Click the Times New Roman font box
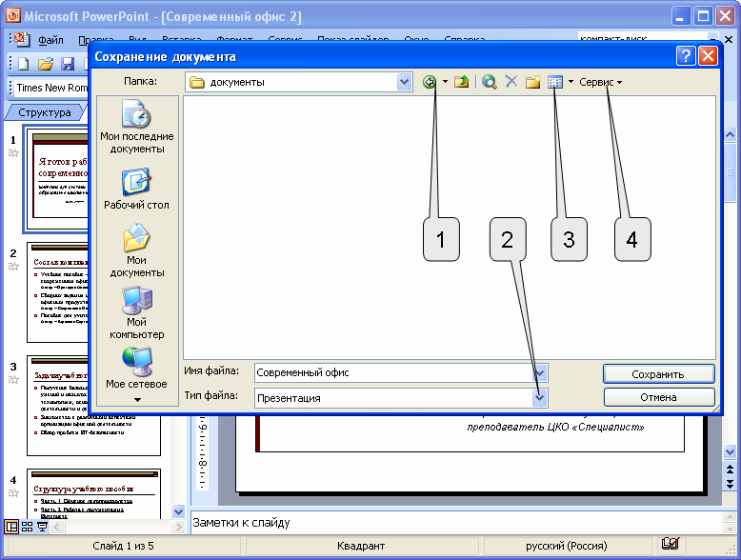 pos(52,88)
